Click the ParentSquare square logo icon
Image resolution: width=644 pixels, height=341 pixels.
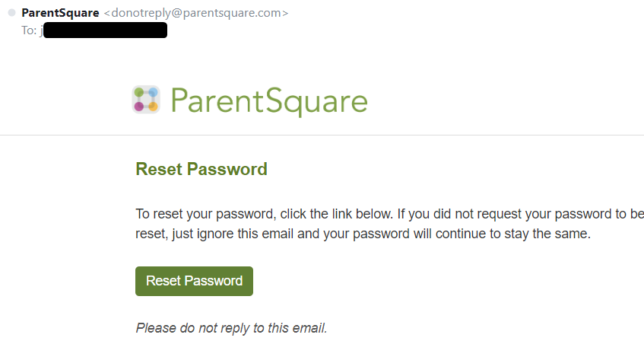(x=146, y=100)
